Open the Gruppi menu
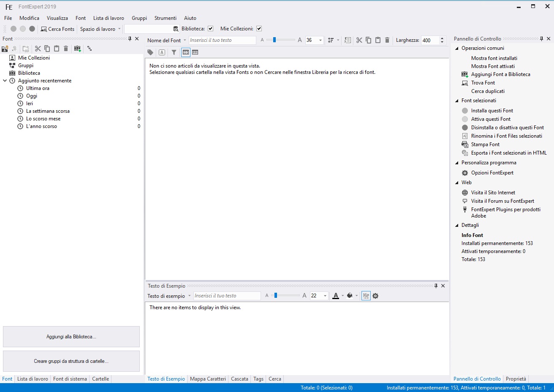 pyautogui.click(x=139, y=18)
